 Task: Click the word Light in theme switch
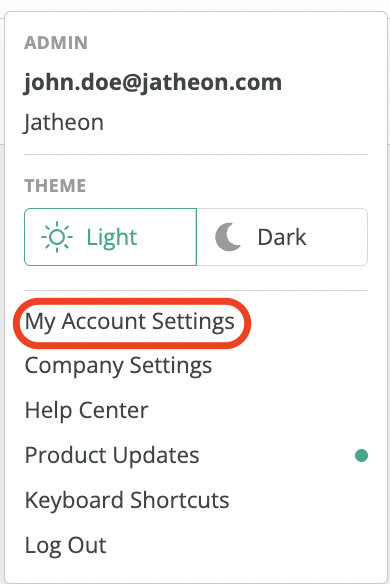[112, 238]
